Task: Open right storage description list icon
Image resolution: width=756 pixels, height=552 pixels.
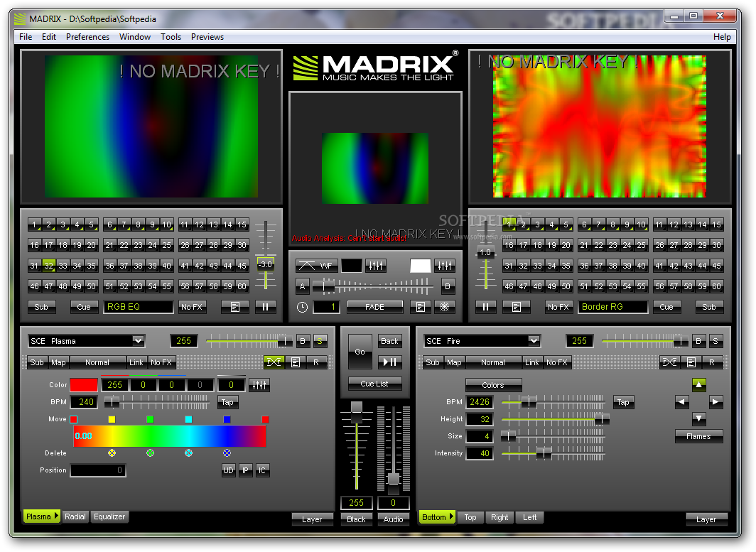Action: pyautogui.click(x=517, y=307)
